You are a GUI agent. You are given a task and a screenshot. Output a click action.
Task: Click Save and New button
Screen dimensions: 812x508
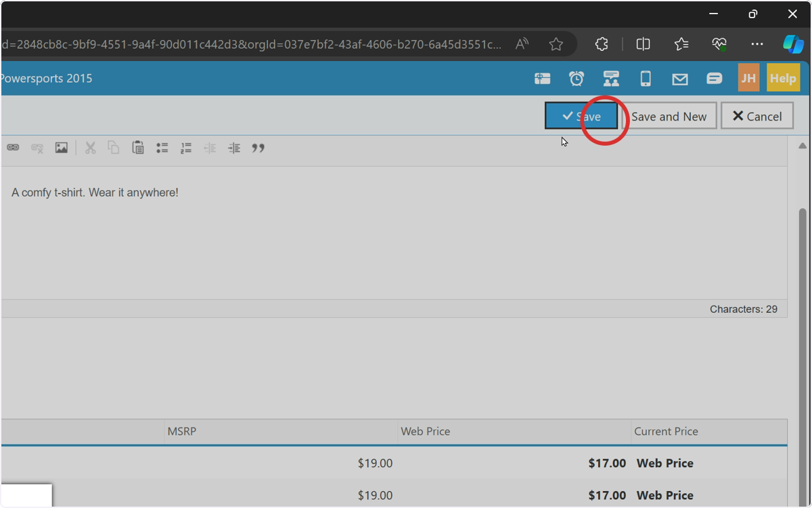669,116
